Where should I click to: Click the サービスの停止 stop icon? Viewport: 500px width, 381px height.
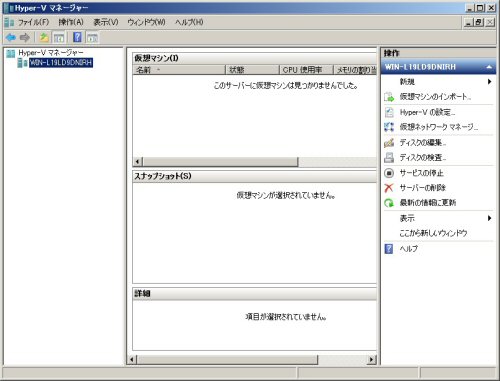click(x=389, y=173)
